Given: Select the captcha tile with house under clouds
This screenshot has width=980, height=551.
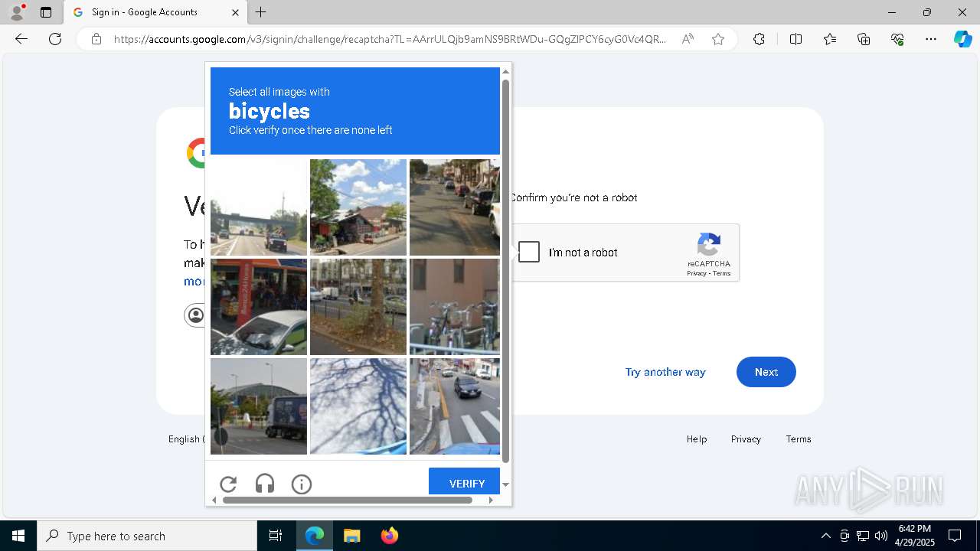Looking at the screenshot, I should [x=358, y=207].
